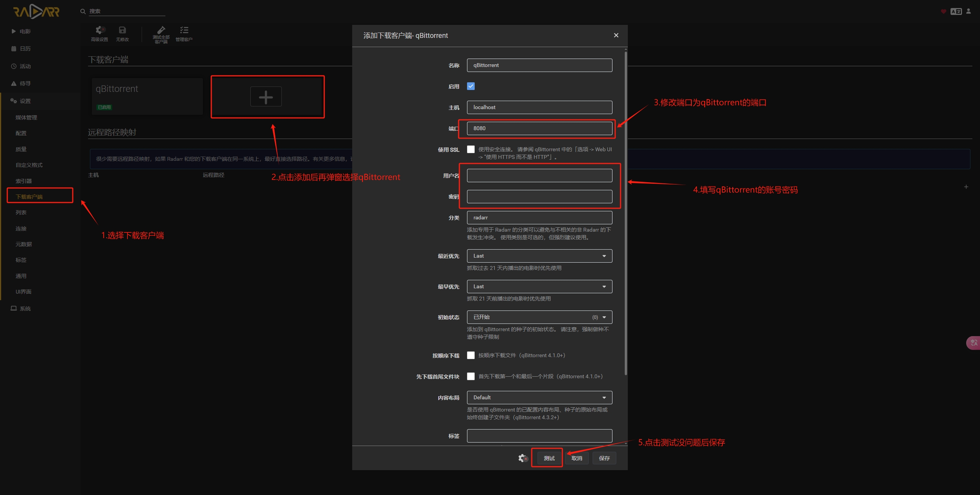The image size is (980, 495).
Task: Toggle 按顺序下载 sequential download checkbox
Action: [x=471, y=355]
